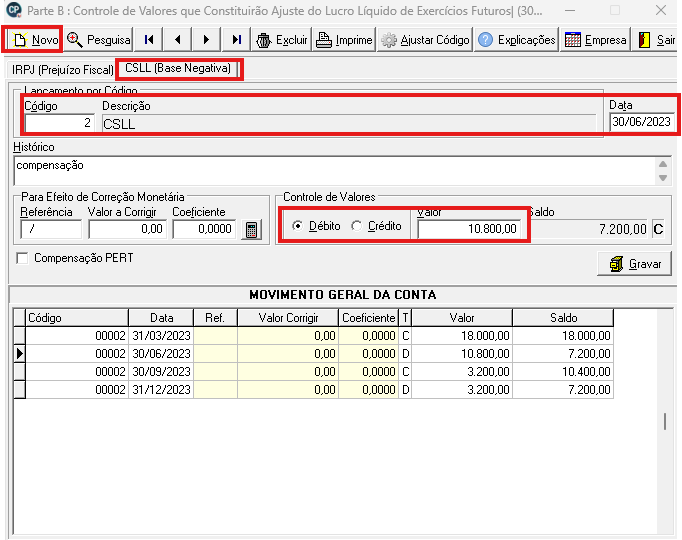Screen dimensions: 682x540
Task: Go to the next record
Action: [x=207, y=40]
